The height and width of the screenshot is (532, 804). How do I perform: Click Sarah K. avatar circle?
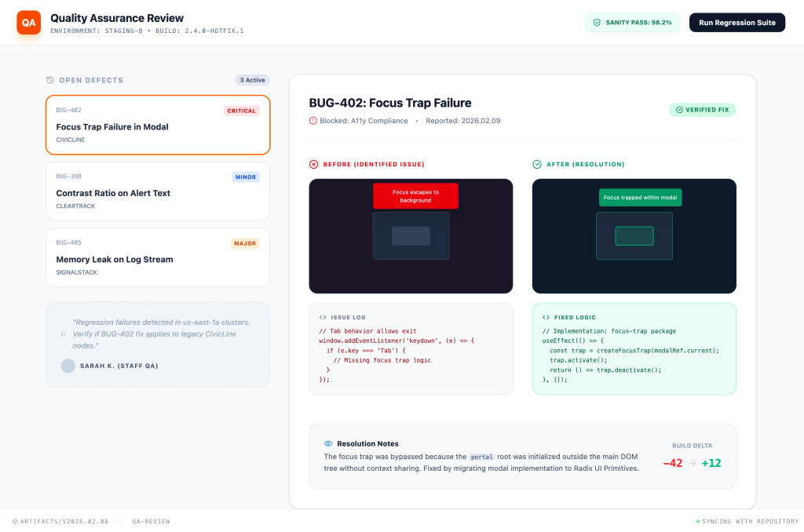click(x=68, y=366)
